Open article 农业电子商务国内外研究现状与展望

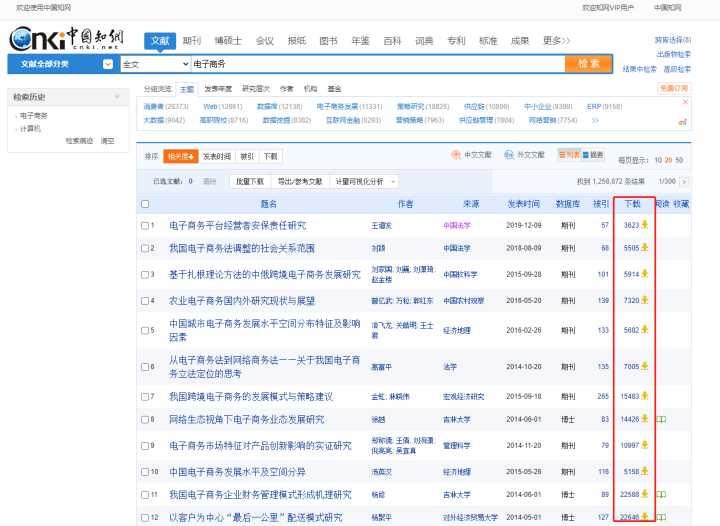pos(242,301)
